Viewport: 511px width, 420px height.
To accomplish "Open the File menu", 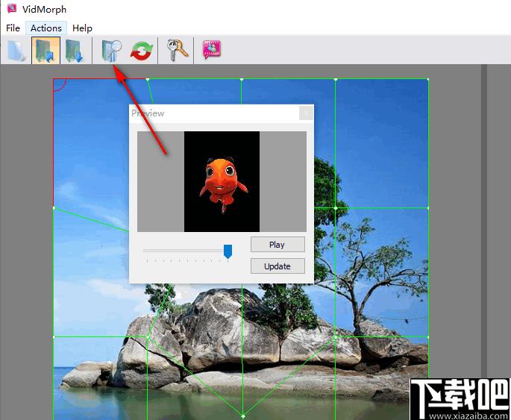I will [13, 28].
